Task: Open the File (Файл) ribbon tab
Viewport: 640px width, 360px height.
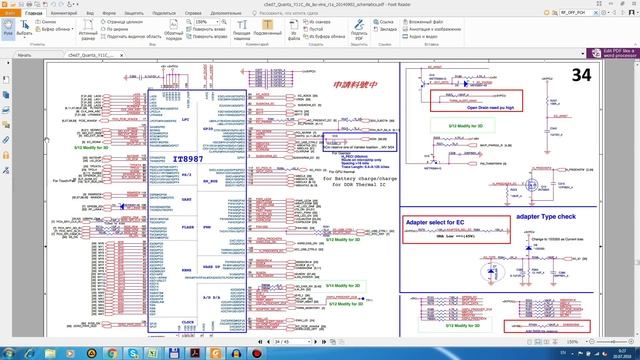Action: click(x=10, y=13)
